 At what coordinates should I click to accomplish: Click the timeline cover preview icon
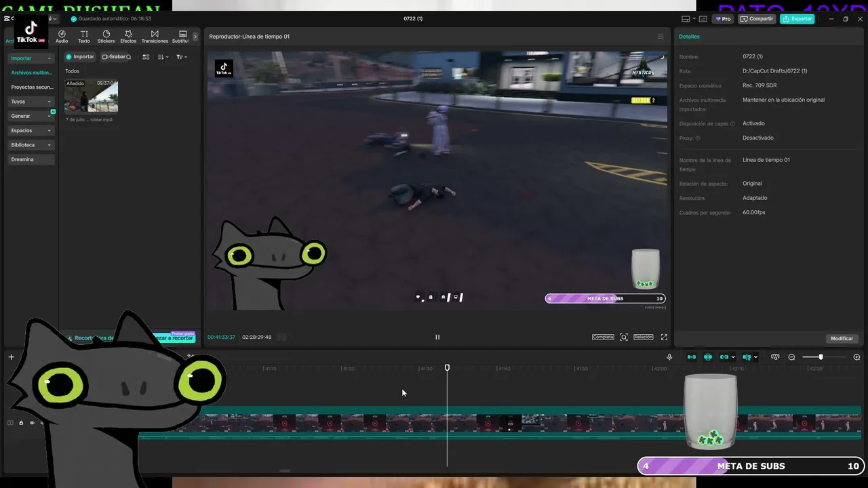coord(775,357)
